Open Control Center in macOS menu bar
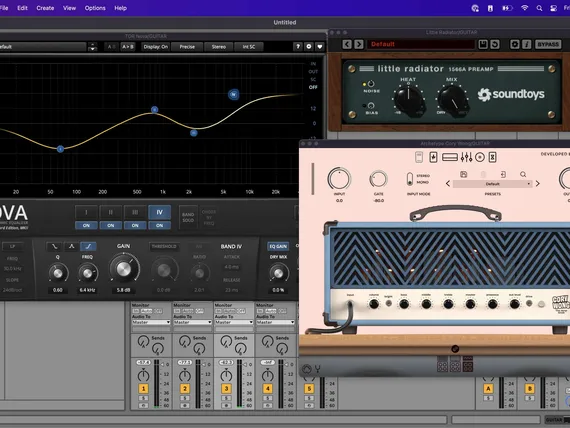Screen dimensions: 570x428 click(553, 8)
